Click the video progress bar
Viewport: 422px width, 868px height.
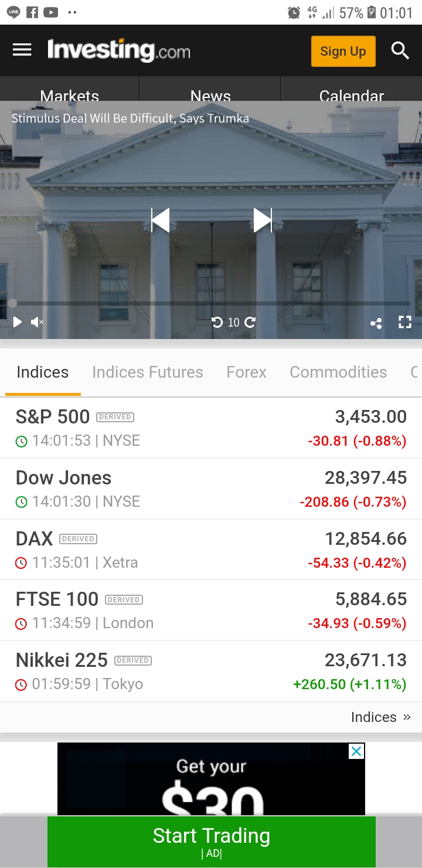coord(211,303)
